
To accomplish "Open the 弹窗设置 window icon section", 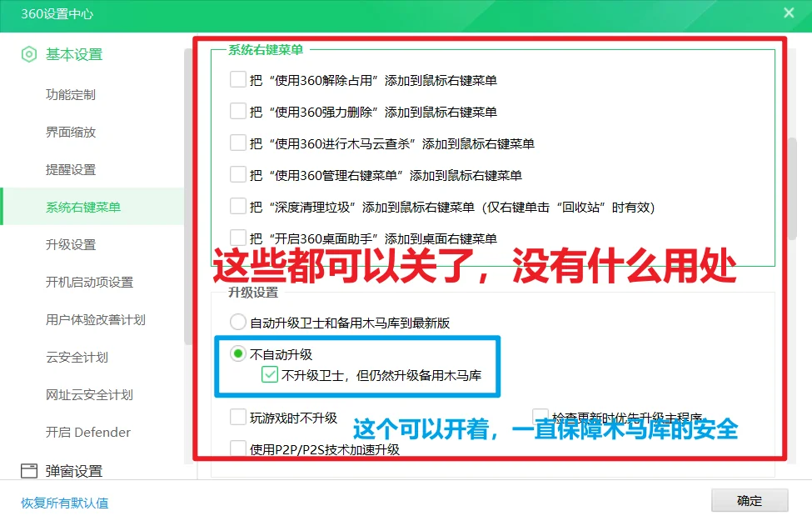I will (x=62, y=471).
